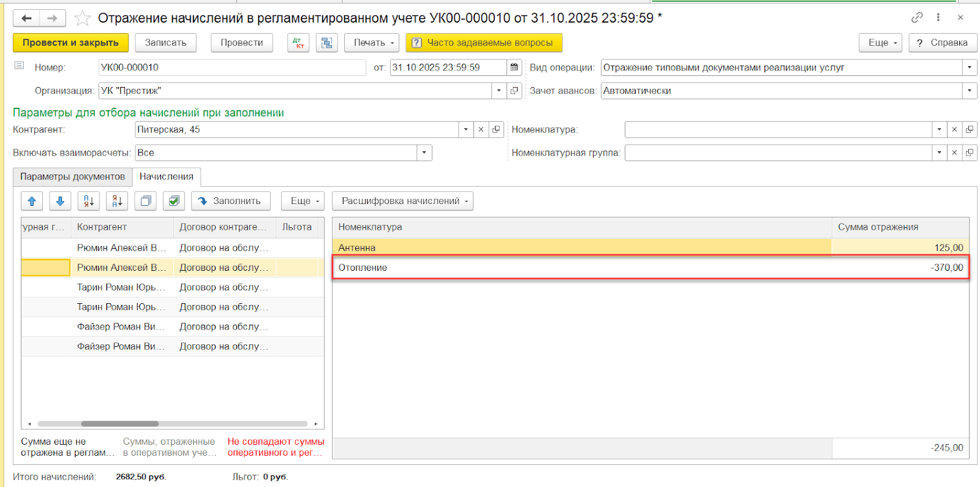Switch to the Параметры документов tab
The height and width of the screenshot is (487, 980).
coord(72,176)
